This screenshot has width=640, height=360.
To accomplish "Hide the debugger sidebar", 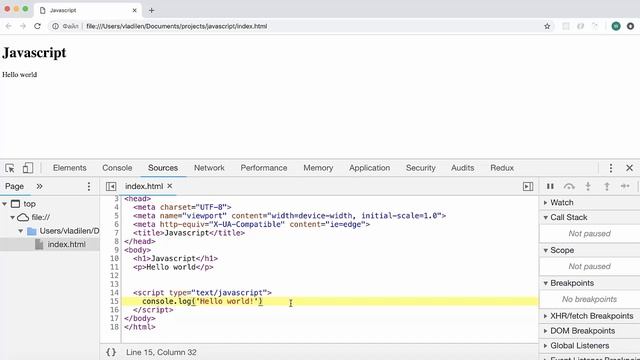I will tap(528, 186).
